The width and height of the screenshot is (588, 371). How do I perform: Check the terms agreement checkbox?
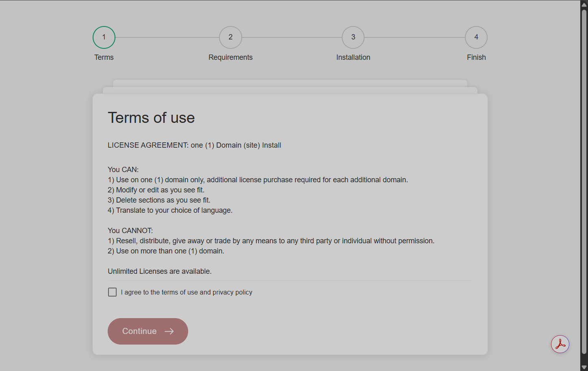point(113,292)
